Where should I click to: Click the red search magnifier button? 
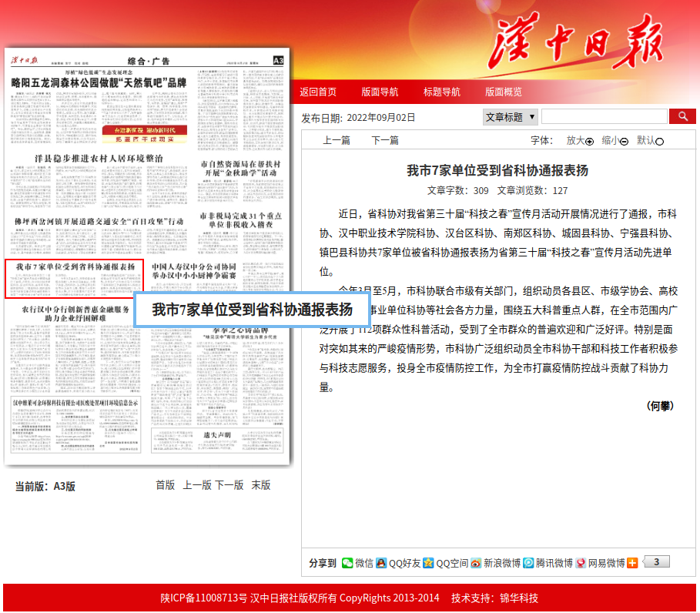coord(682,116)
